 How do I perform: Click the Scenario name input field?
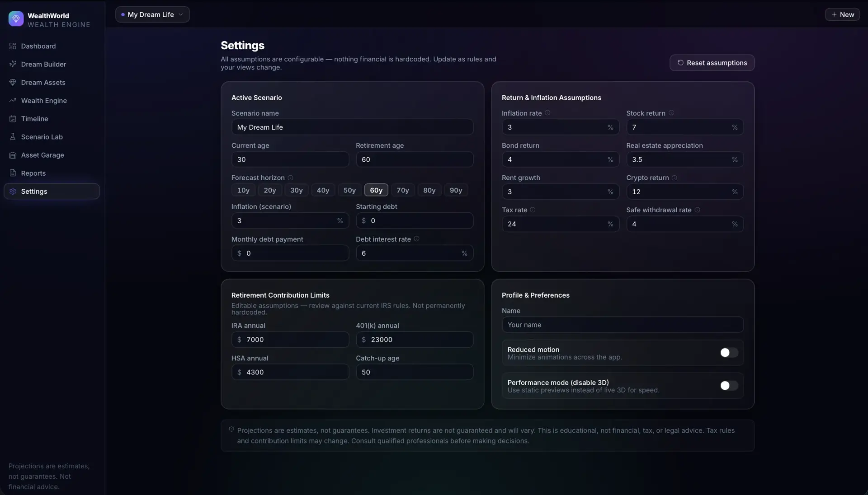(352, 127)
